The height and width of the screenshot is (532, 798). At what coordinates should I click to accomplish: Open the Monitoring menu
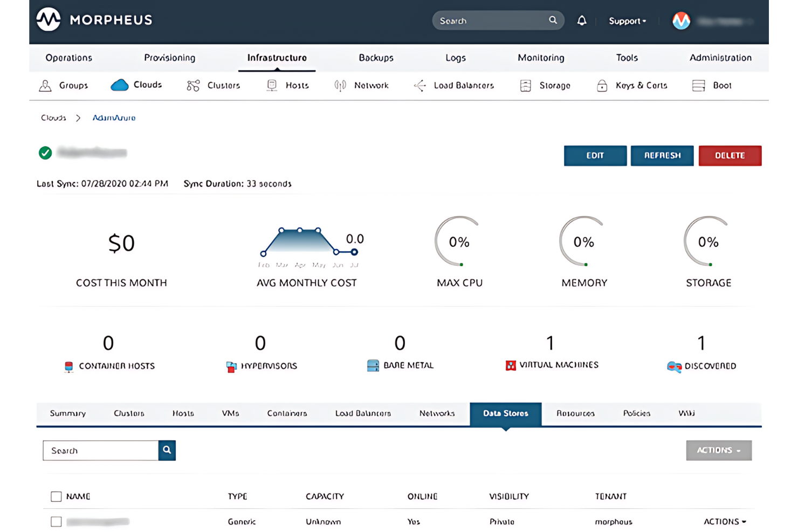pos(541,58)
